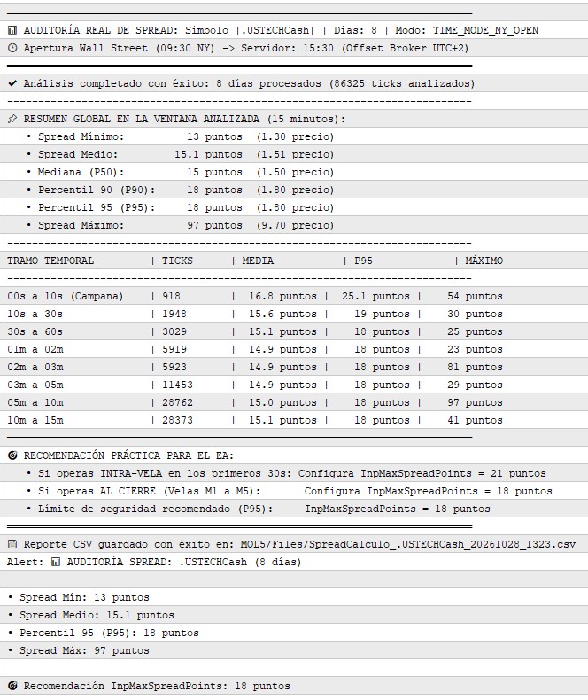588x700 pixels.
Task: Click the target icon before RECOMENDACIÓN PRÁCTICA
Action: 12,455
